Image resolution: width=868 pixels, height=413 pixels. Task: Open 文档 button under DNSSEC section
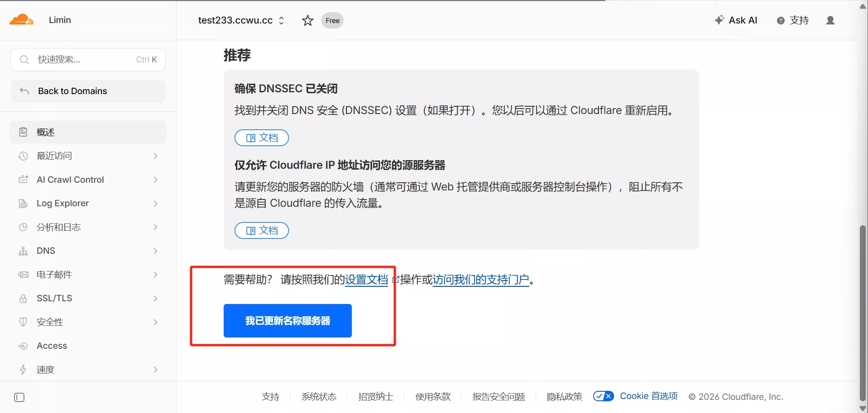pos(262,138)
